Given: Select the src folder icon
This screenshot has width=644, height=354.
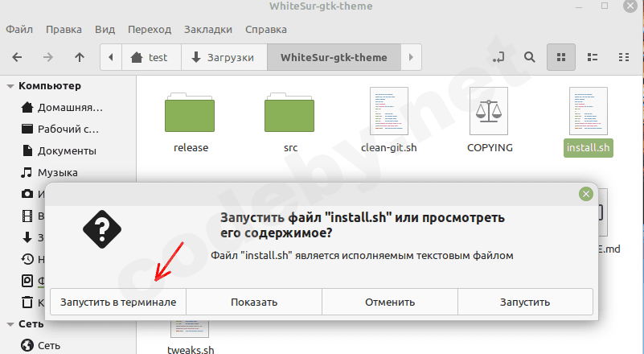Looking at the screenshot, I should click(x=289, y=113).
